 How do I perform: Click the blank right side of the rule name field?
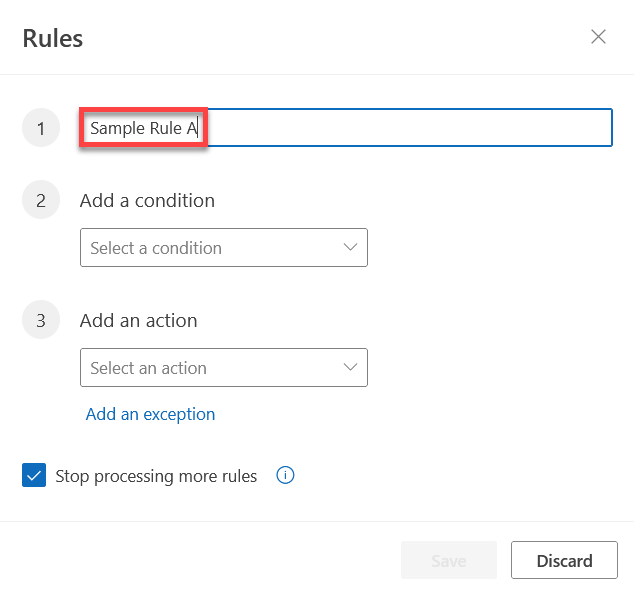pos(408,128)
